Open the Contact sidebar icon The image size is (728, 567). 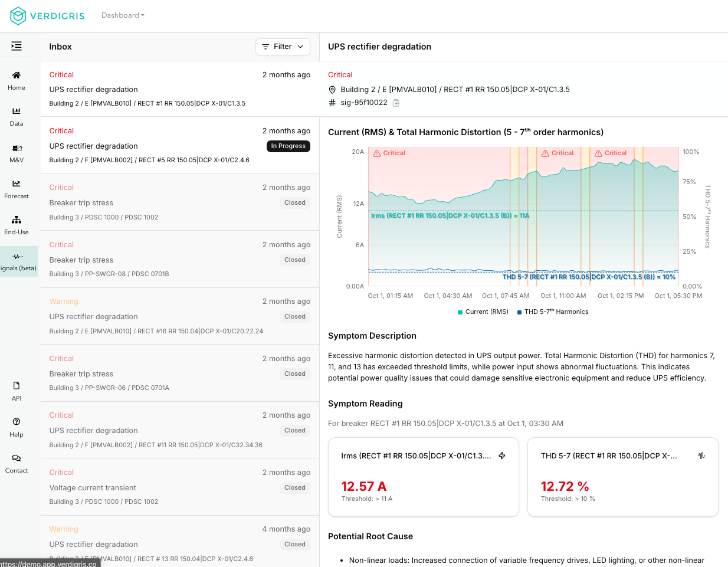pyautogui.click(x=17, y=458)
